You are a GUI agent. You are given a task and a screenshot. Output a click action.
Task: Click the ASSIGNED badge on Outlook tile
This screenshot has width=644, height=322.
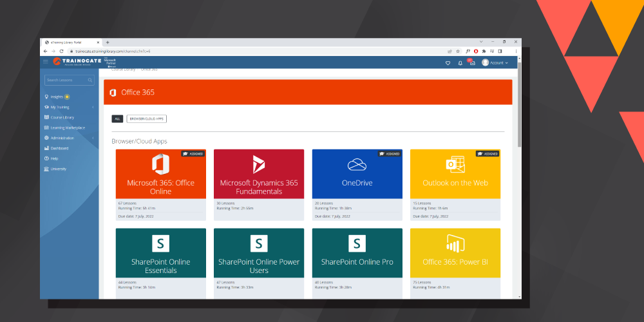(488, 154)
